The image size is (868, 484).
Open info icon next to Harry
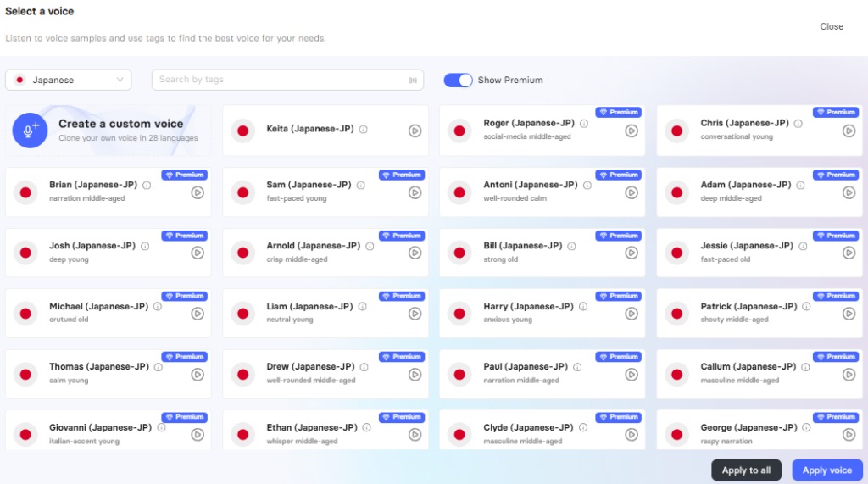click(583, 306)
